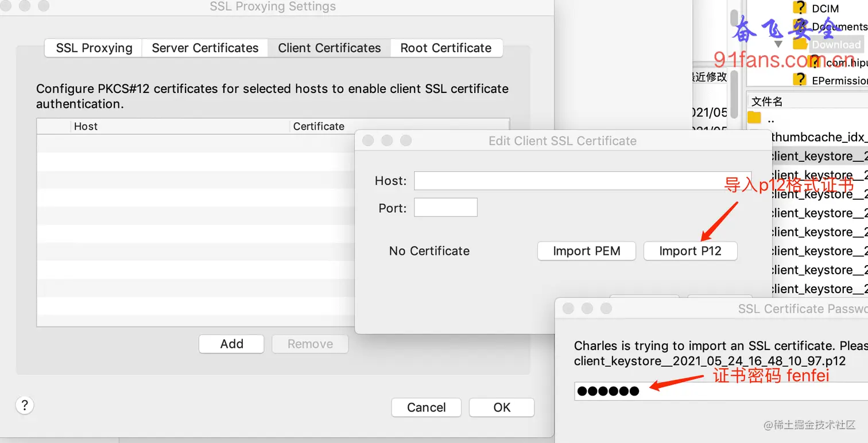Click the Download folder icon
868x443 pixels.
(x=800, y=44)
